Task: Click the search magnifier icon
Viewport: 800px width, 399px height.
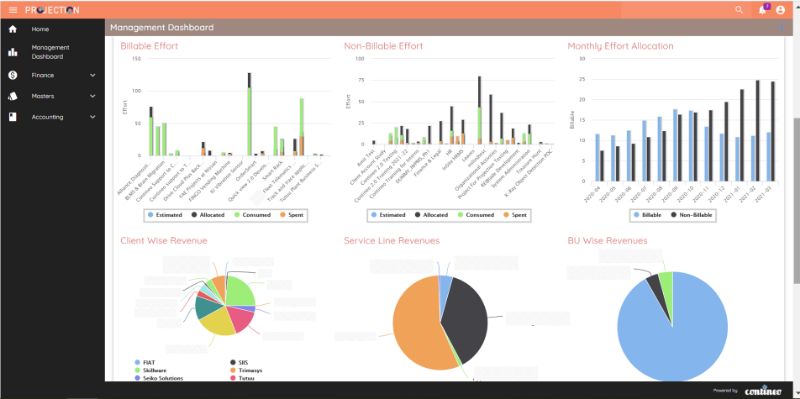Action: pos(739,10)
